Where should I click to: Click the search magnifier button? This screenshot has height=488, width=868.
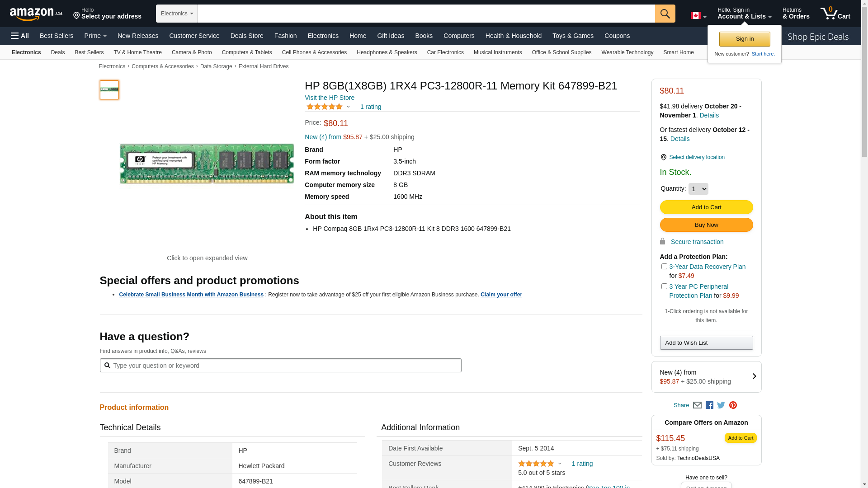[665, 14]
